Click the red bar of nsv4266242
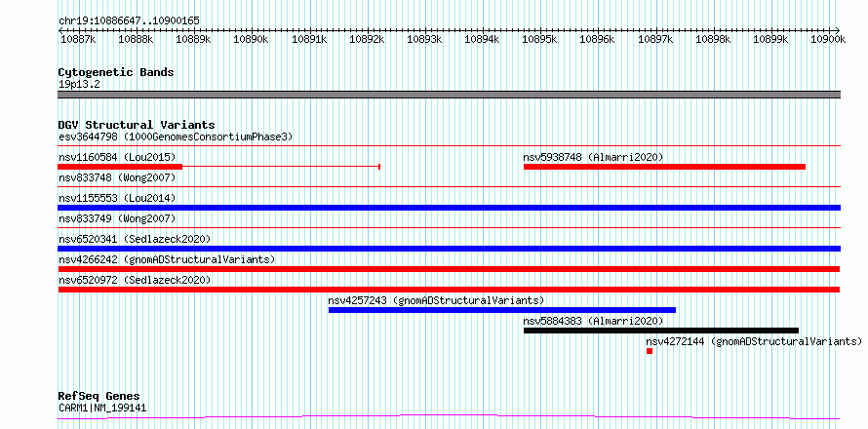This screenshot has width=868, height=429. [x=449, y=269]
